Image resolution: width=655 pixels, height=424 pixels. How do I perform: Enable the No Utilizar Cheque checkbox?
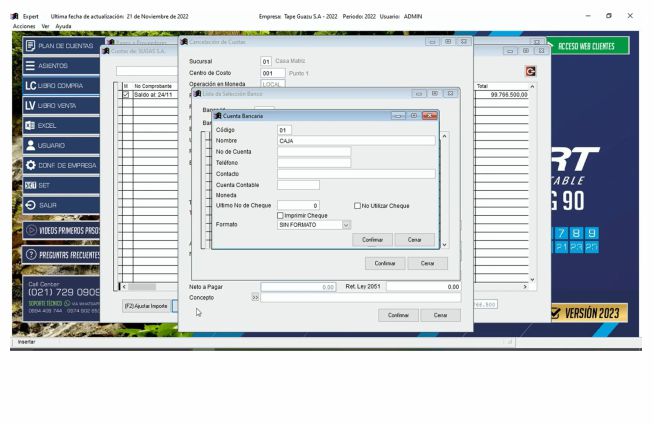click(x=358, y=205)
